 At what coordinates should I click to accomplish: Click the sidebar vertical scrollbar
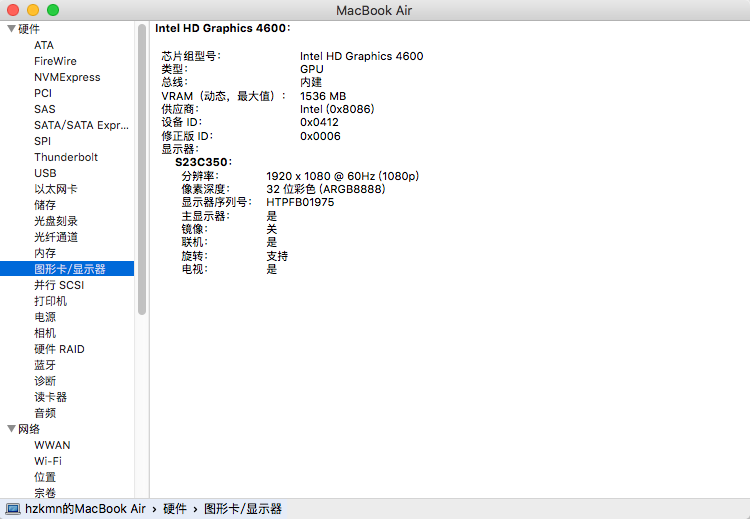142,170
